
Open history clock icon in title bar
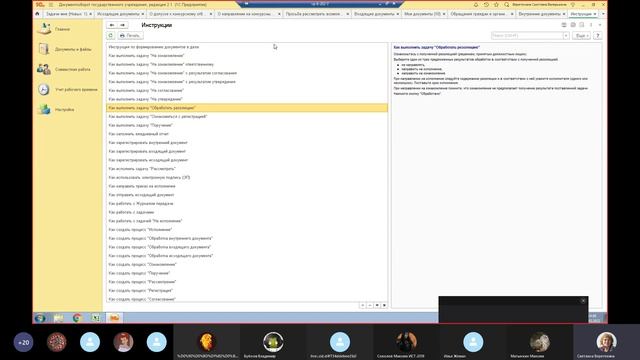pos(486,4)
